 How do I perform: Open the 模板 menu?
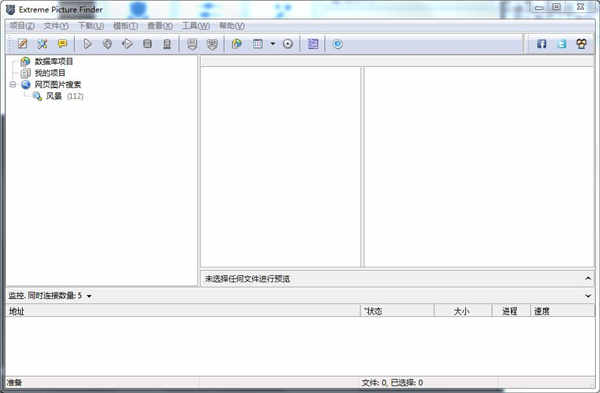pos(126,26)
